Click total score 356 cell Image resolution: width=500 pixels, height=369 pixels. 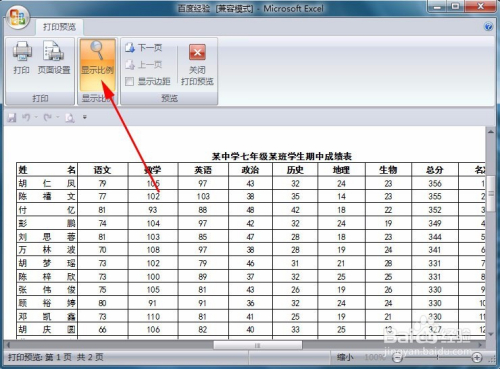pyautogui.click(x=435, y=183)
